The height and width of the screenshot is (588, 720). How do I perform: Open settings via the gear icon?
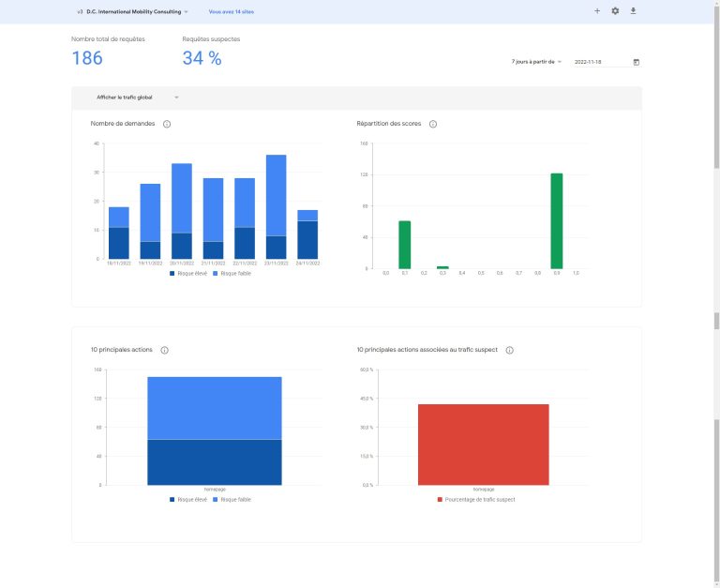pos(615,11)
